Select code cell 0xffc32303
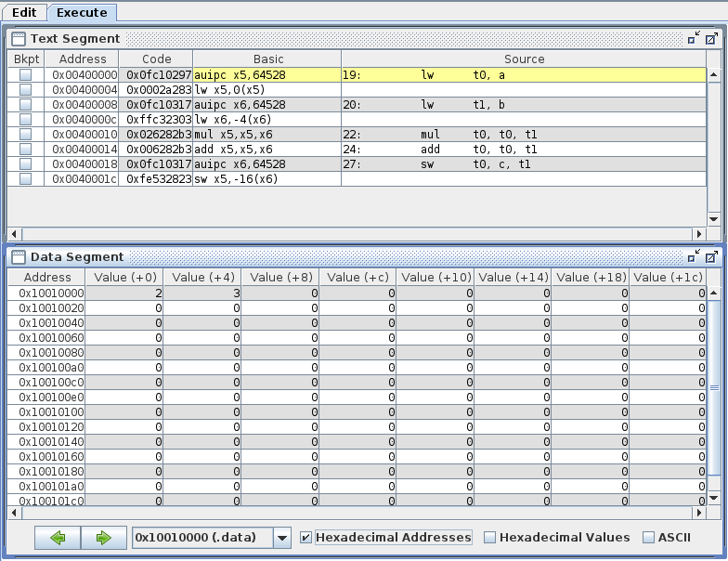The width and height of the screenshot is (728, 561). click(x=156, y=119)
